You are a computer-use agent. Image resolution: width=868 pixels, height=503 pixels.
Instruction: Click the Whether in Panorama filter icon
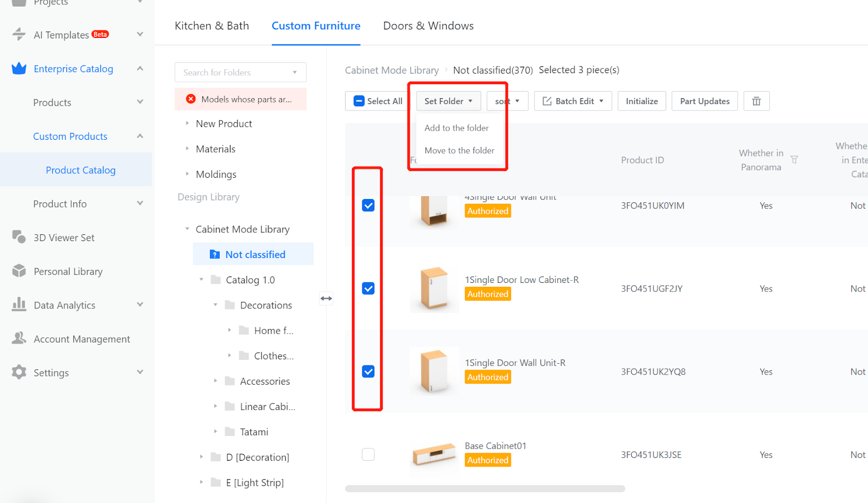[x=794, y=160]
